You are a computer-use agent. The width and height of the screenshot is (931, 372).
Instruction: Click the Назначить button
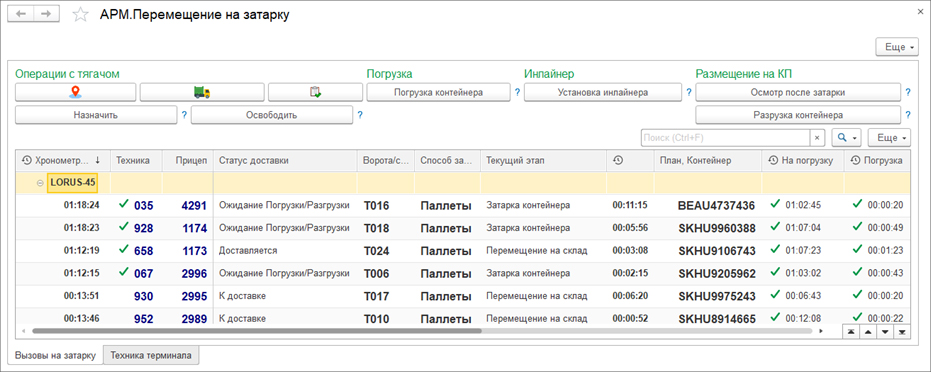tap(96, 115)
